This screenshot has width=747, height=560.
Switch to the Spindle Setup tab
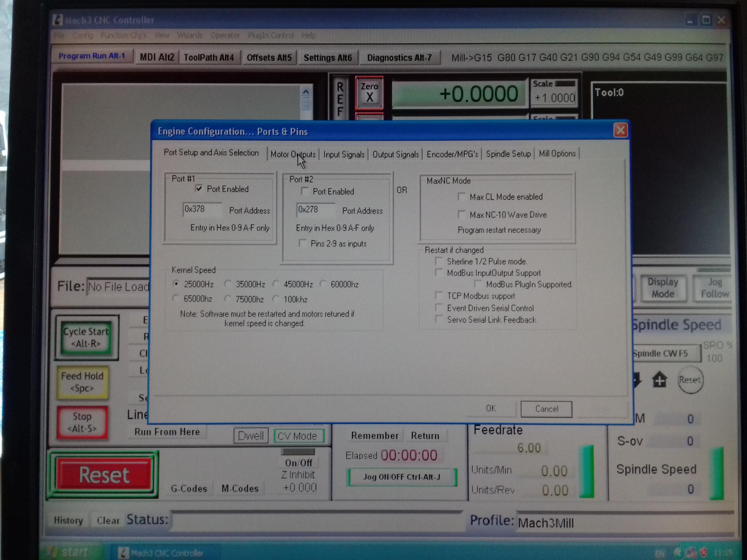[x=508, y=154]
